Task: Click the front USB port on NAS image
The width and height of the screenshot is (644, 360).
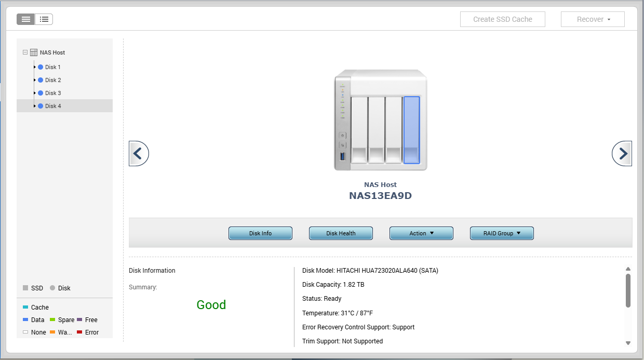Action: 342,156
